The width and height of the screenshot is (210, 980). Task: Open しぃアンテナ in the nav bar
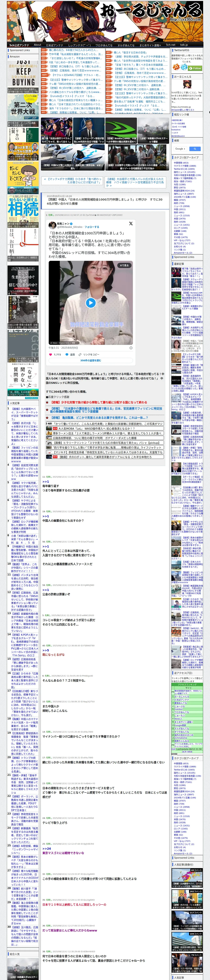coord(79,45)
